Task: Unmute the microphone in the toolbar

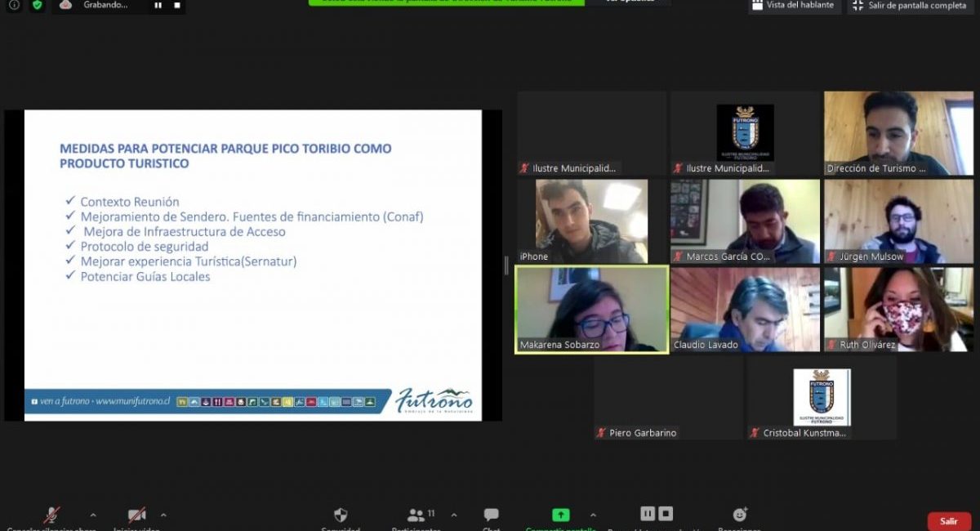Action: pyautogui.click(x=51, y=515)
